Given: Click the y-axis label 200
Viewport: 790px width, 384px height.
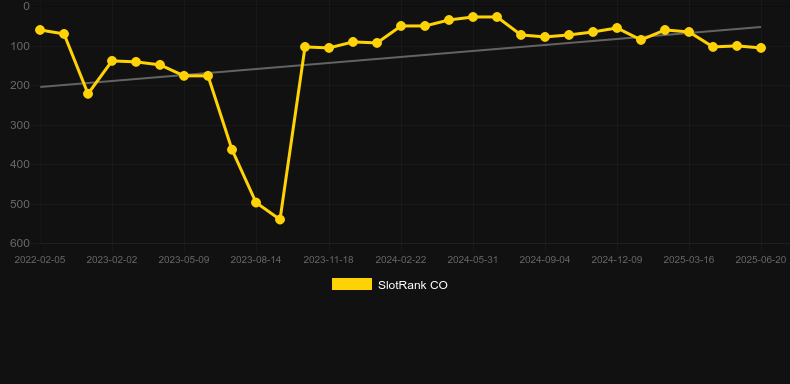Looking at the screenshot, I should tap(20, 86).
